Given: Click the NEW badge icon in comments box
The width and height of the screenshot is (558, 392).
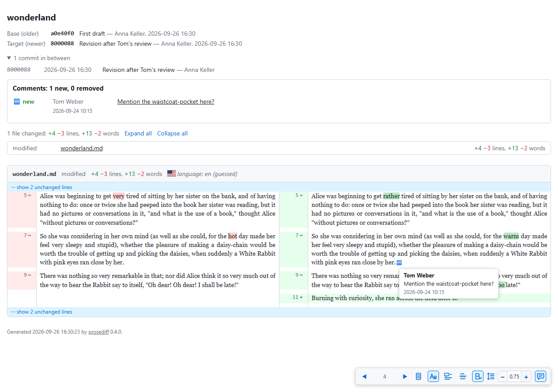Looking at the screenshot, I should 17,101.
